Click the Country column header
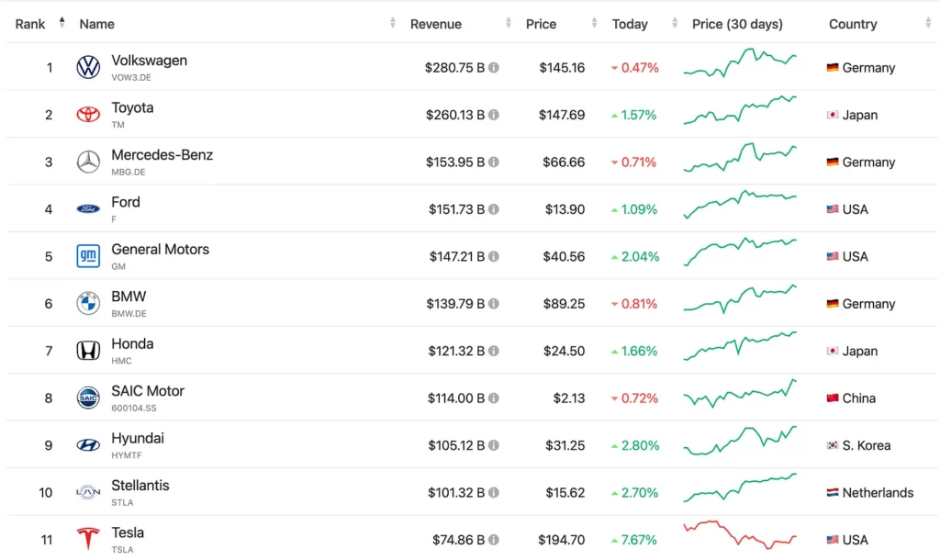The height and width of the screenshot is (560, 940). click(x=853, y=24)
